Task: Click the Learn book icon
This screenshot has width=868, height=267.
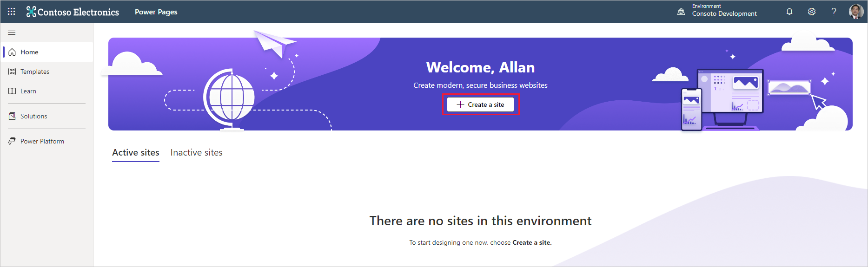Action: coord(12,91)
